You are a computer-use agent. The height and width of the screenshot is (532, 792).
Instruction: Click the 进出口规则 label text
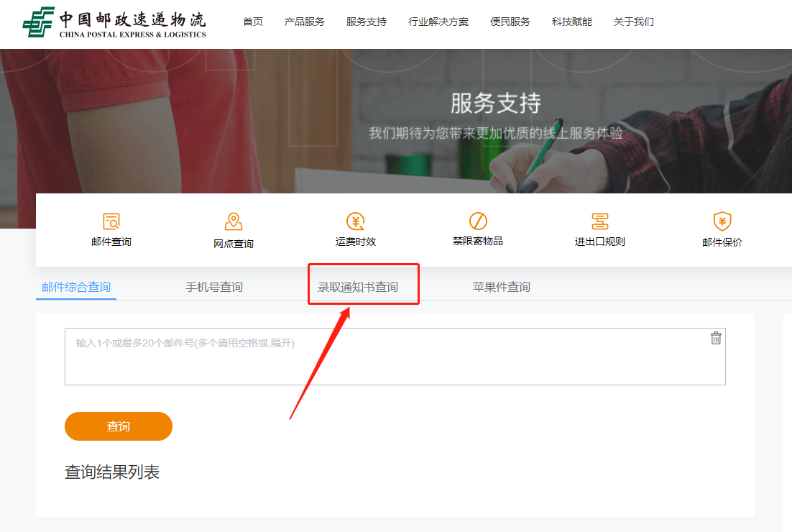(600, 242)
